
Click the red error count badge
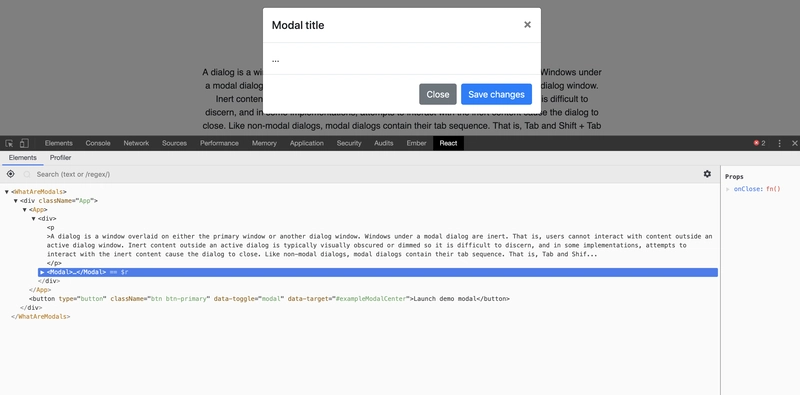[x=760, y=143]
